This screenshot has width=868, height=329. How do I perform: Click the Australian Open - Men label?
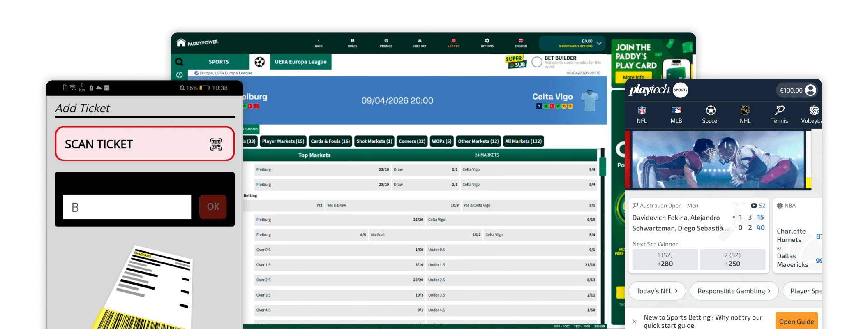point(669,206)
